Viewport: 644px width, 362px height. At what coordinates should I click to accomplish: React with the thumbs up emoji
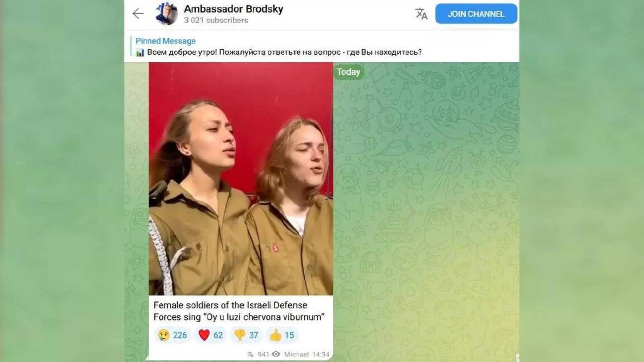pos(281,335)
